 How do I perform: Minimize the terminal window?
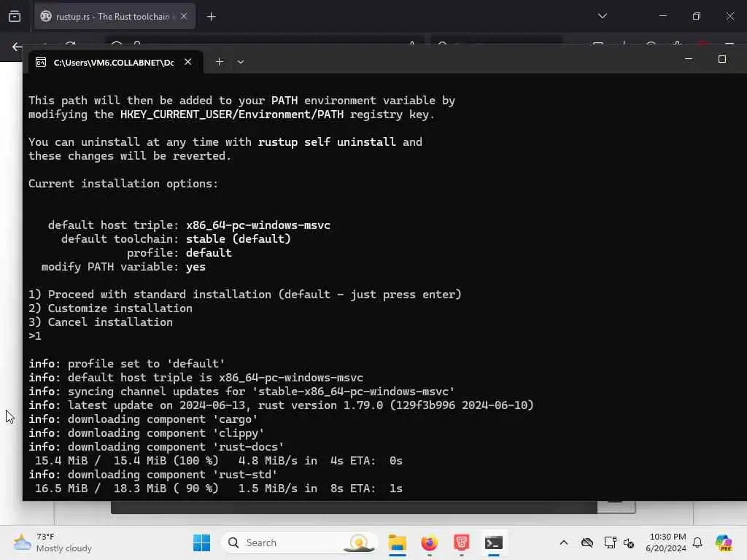[689, 60]
